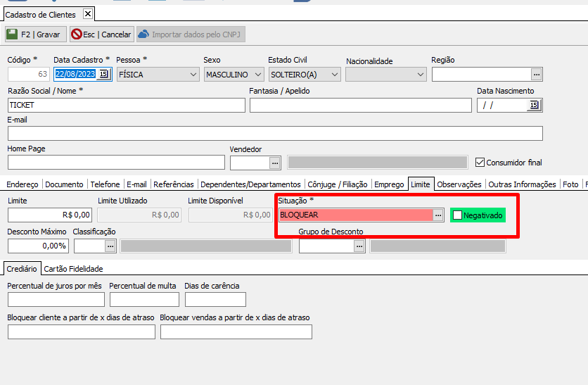Expand the Pessoa dropdown
This screenshot has width=588, height=385.
coord(193,74)
